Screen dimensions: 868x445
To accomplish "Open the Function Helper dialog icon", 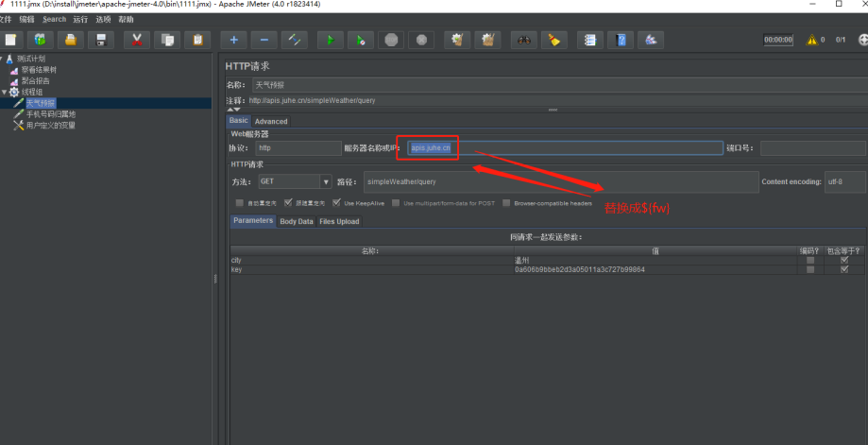I will pyautogui.click(x=590, y=40).
